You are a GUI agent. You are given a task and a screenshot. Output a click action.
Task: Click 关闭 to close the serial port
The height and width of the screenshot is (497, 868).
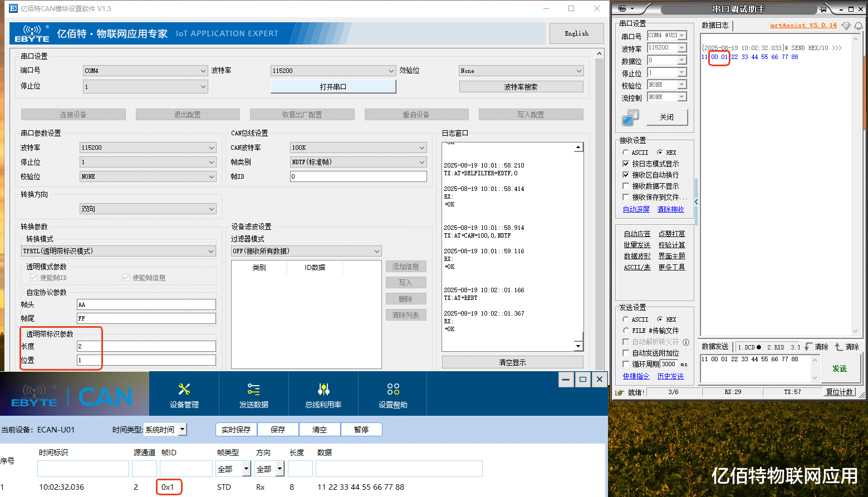click(x=666, y=117)
